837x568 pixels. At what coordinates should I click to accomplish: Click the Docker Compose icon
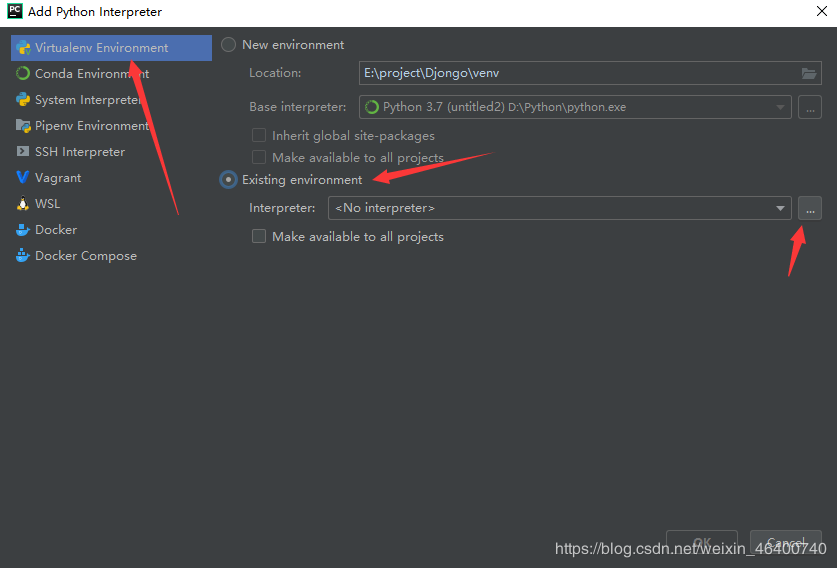23,256
